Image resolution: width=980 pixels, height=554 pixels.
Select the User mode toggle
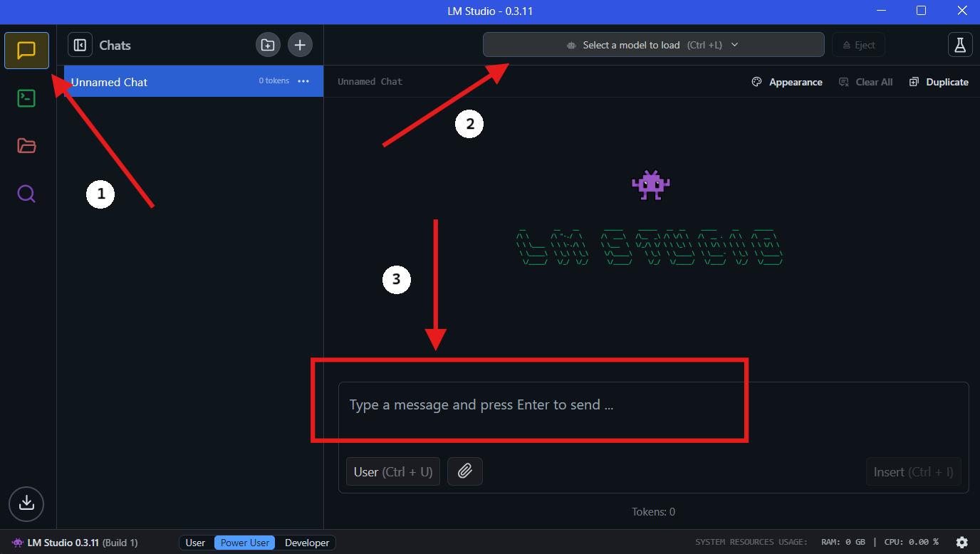[195, 543]
